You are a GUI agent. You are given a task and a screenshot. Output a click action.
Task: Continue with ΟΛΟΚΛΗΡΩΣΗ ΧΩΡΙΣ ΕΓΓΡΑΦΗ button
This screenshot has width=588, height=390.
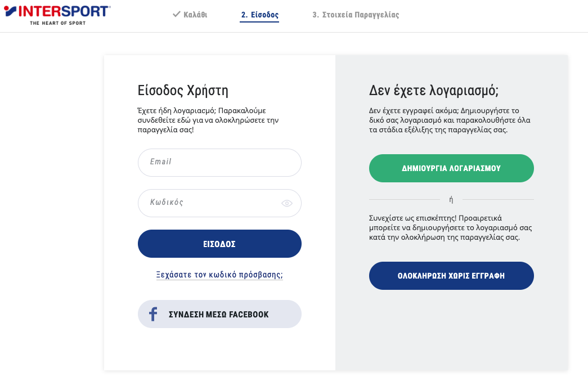pos(451,276)
